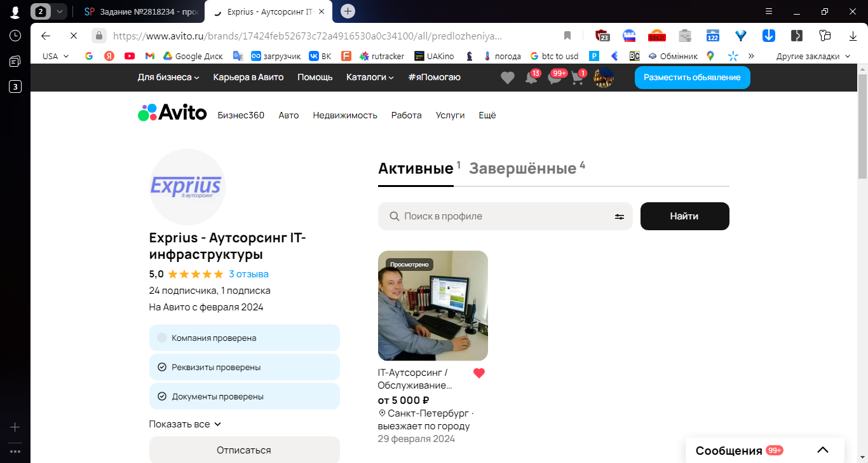868x463 pixels.
Task: Open the Помощь menu item
Action: click(315, 77)
